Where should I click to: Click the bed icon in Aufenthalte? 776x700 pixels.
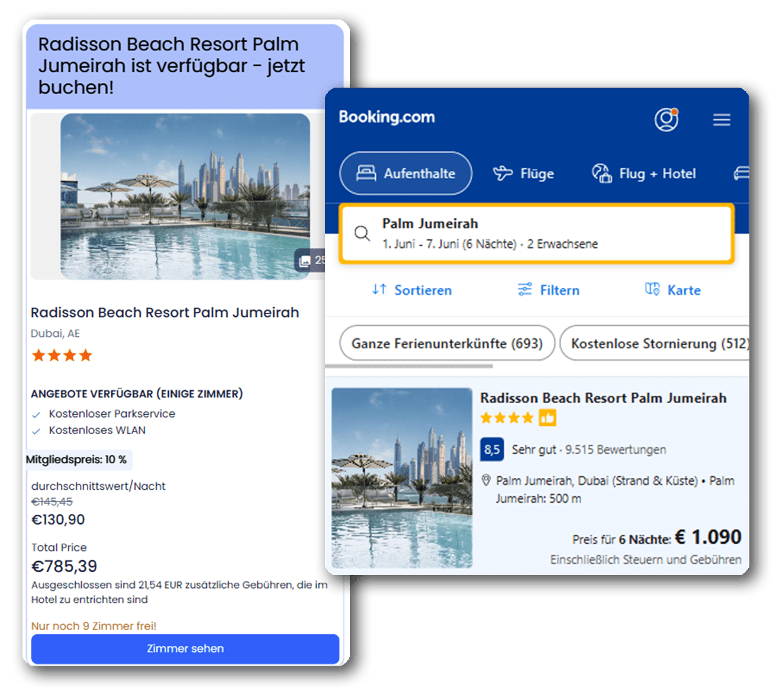[366, 173]
